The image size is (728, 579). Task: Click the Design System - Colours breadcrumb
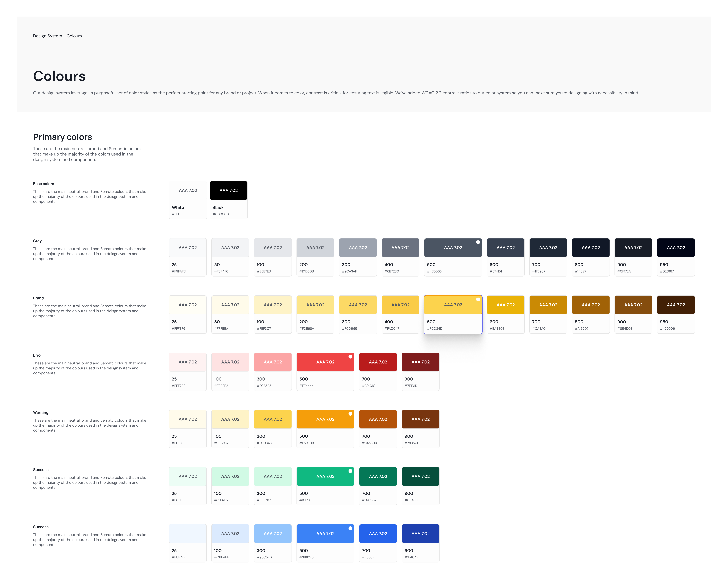[57, 36]
